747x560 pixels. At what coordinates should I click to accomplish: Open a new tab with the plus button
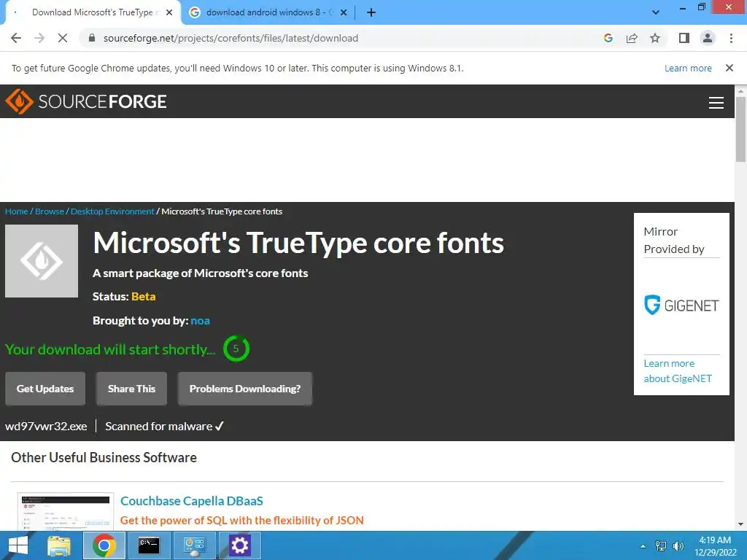click(371, 12)
